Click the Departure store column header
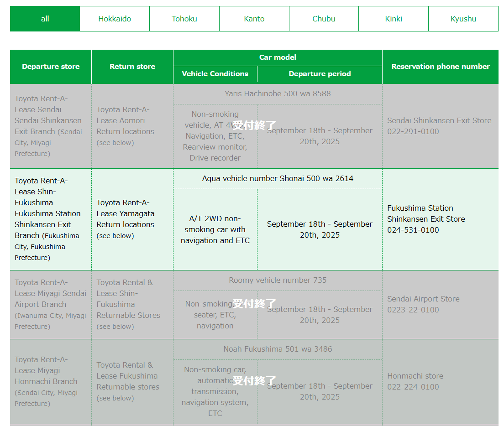Viewport: 504px width, 426px height. (x=50, y=66)
